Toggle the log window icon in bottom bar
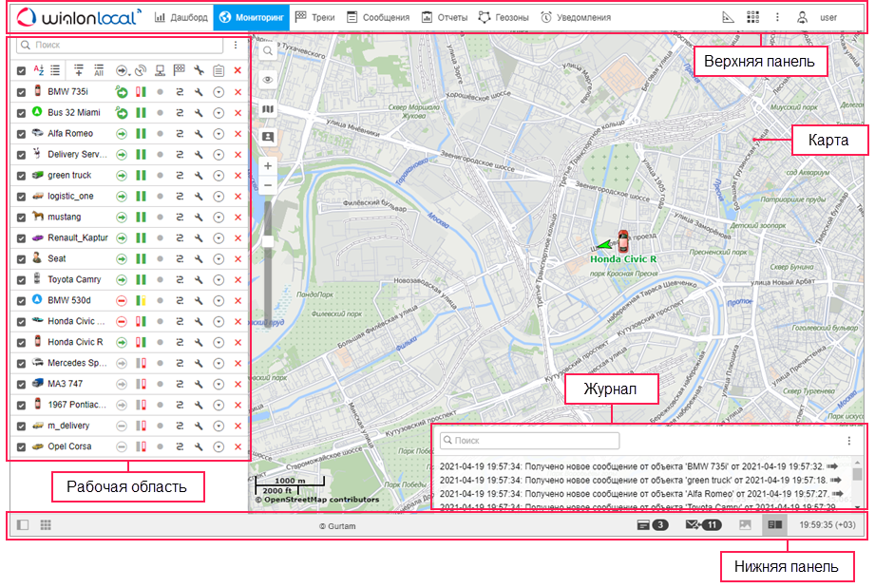The height and width of the screenshot is (588, 875). pyautogui.click(x=774, y=524)
